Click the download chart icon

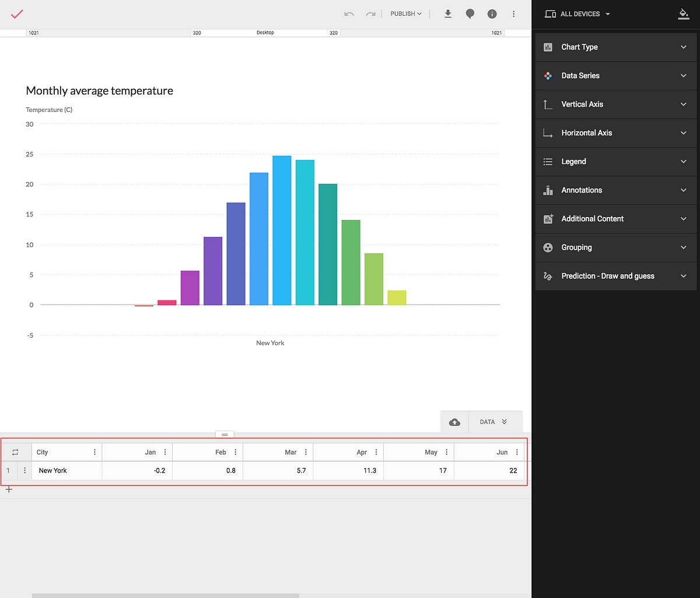[x=448, y=13]
